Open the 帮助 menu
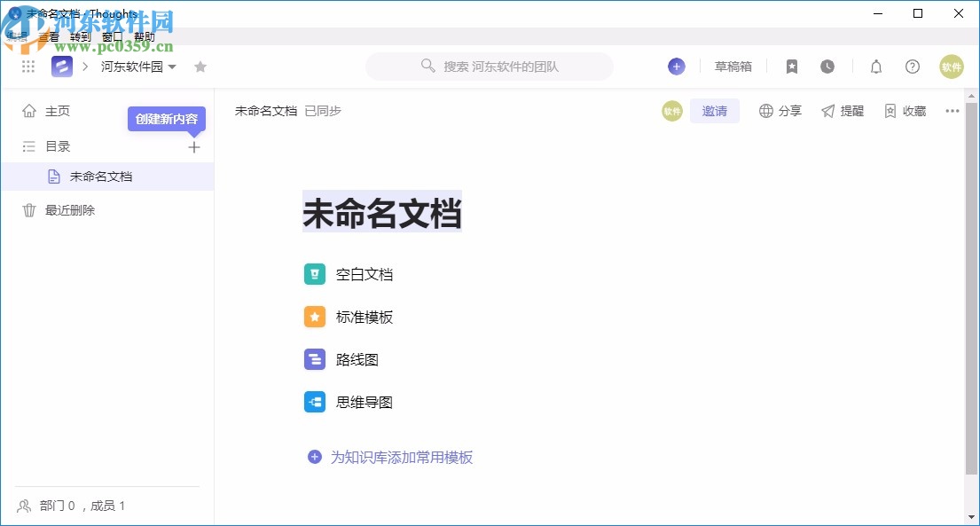 point(145,36)
